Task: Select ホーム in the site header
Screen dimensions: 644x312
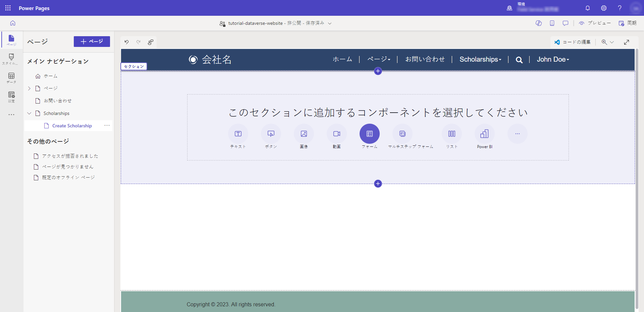Action: (x=342, y=59)
